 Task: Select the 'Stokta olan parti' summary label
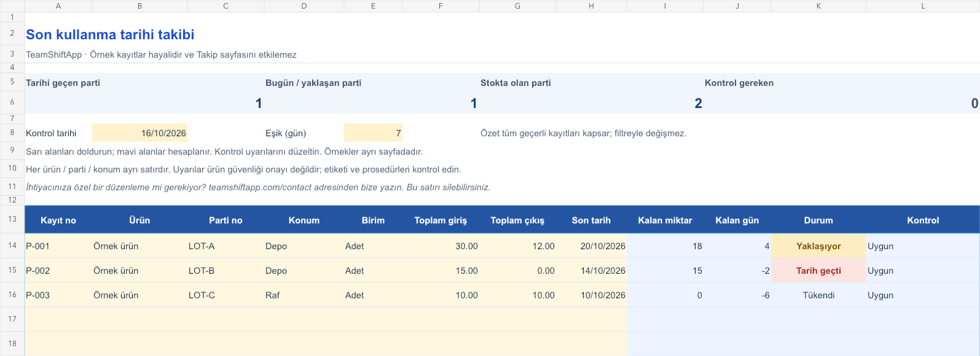pyautogui.click(x=515, y=83)
